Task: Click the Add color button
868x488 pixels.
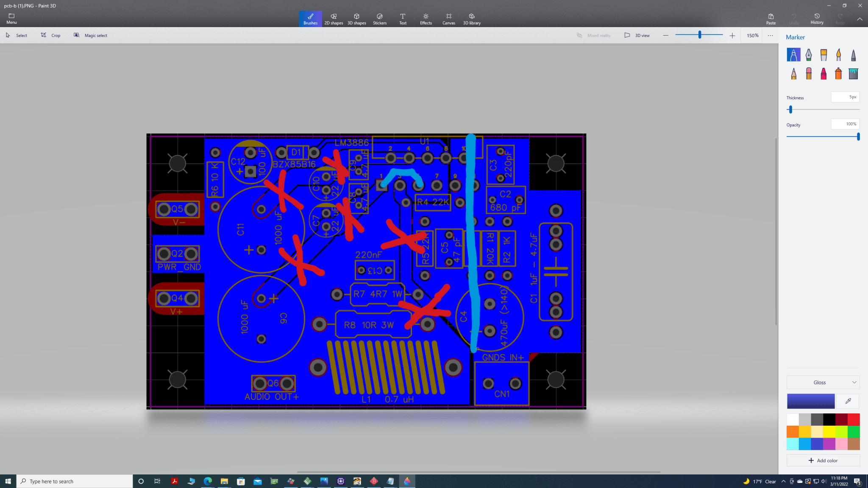Action: [x=823, y=460]
